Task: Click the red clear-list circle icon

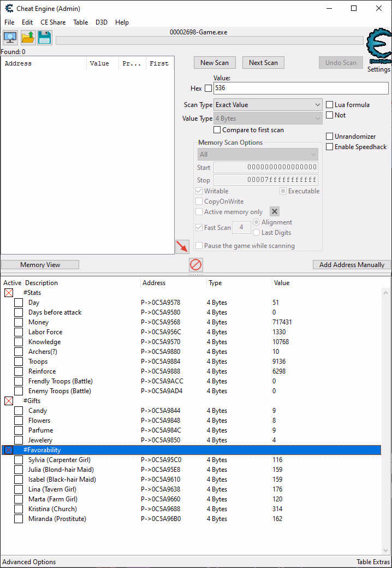Action: pos(196,265)
